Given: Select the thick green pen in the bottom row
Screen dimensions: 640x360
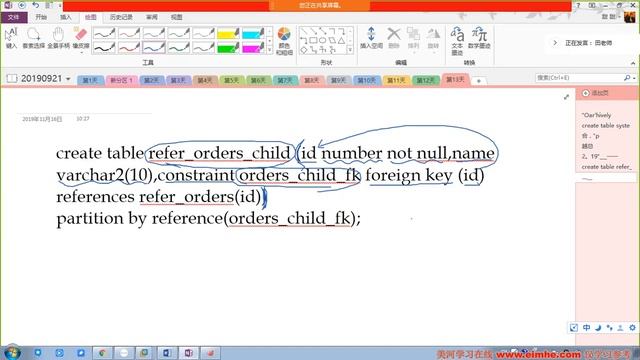Looking at the screenshot, I should pos(179,47).
